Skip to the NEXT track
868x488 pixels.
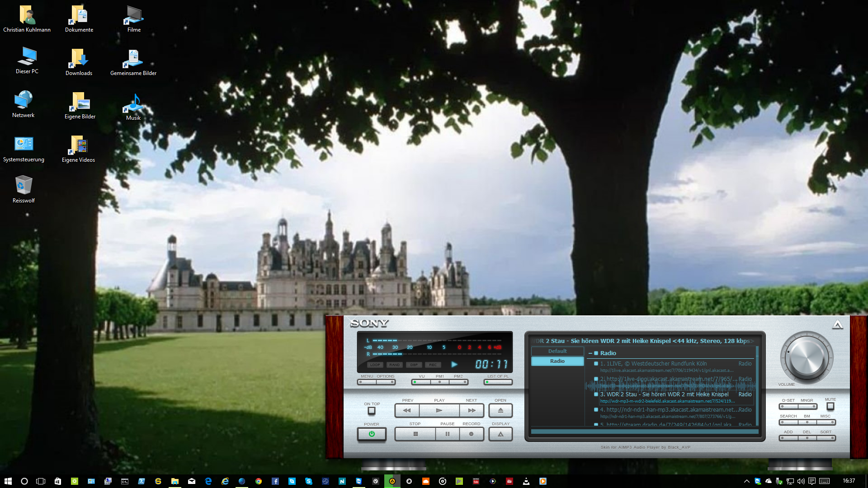(x=472, y=410)
